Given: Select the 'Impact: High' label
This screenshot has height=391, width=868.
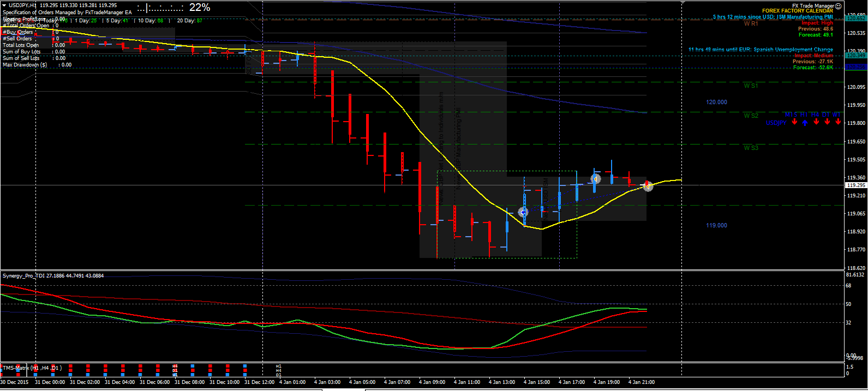Looking at the screenshot, I should click(x=817, y=23).
